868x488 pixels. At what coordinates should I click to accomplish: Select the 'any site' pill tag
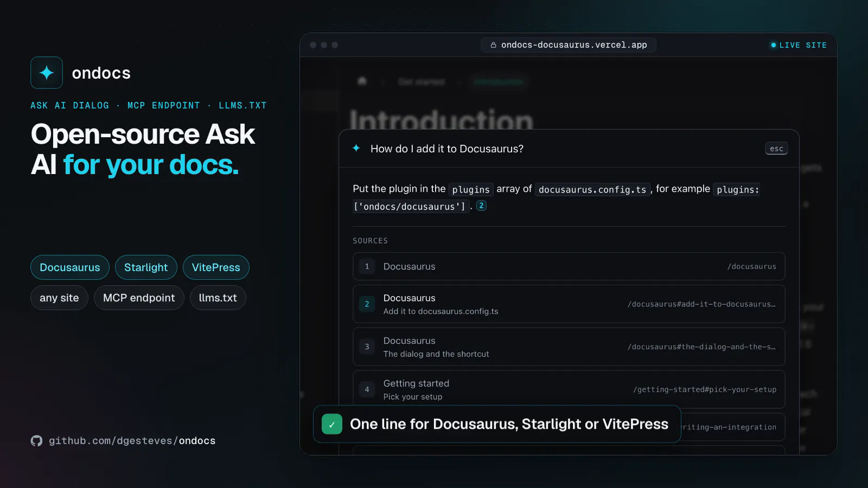click(59, 298)
